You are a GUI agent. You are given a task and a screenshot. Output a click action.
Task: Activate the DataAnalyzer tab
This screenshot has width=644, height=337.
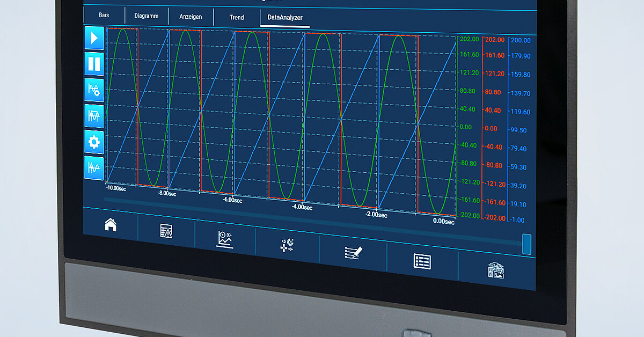pyautogui.click(x=284, y=18)
